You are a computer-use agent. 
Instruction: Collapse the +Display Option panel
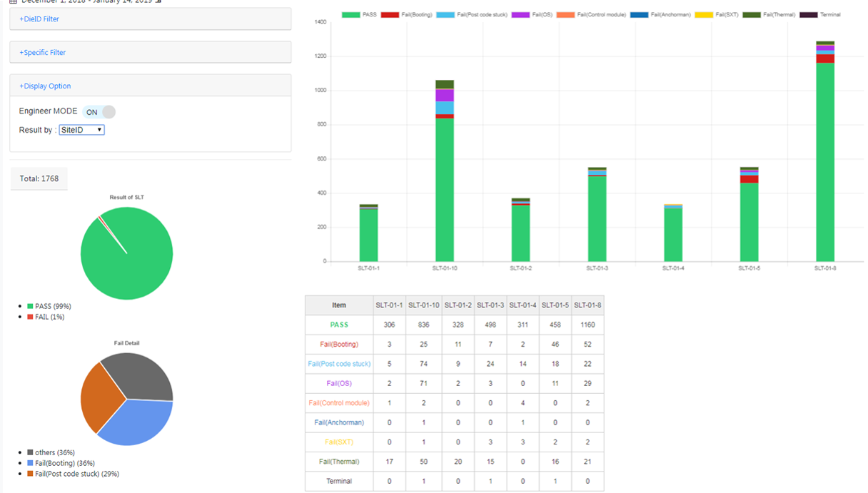[45, 86]
